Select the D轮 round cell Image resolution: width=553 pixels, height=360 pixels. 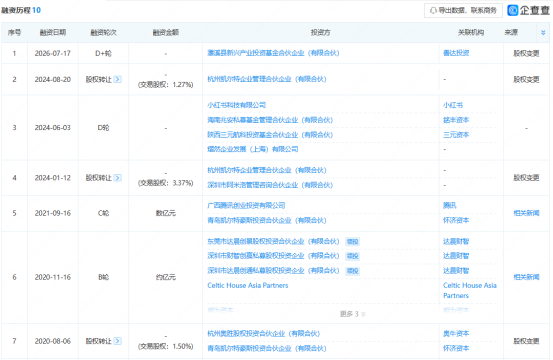[103, 128]
